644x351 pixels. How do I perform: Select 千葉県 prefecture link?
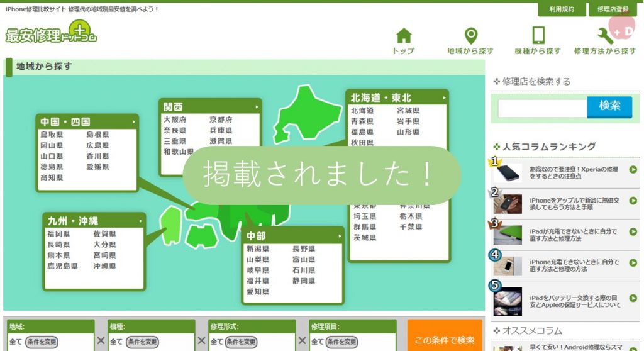[411, 227]
